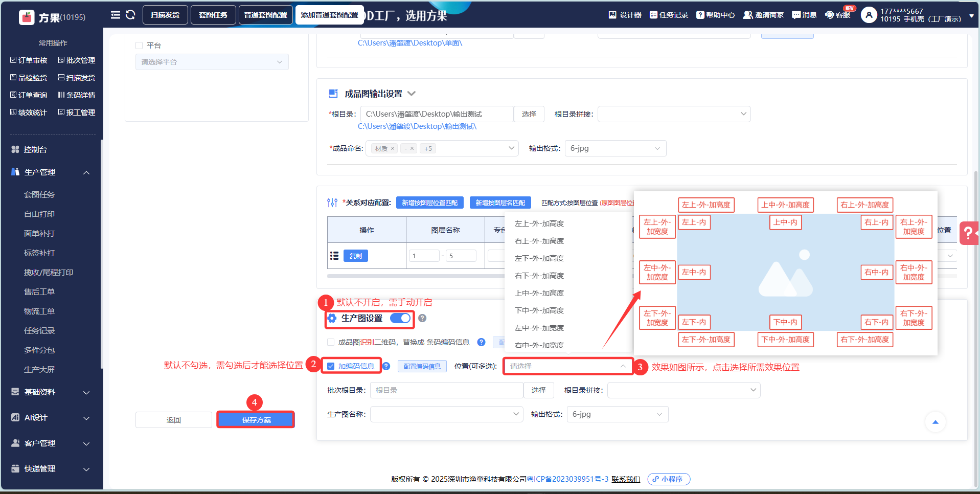980x494 pixels.
Task: Collapse the 生产管理 sidebar section
Action: click(86, 172)
